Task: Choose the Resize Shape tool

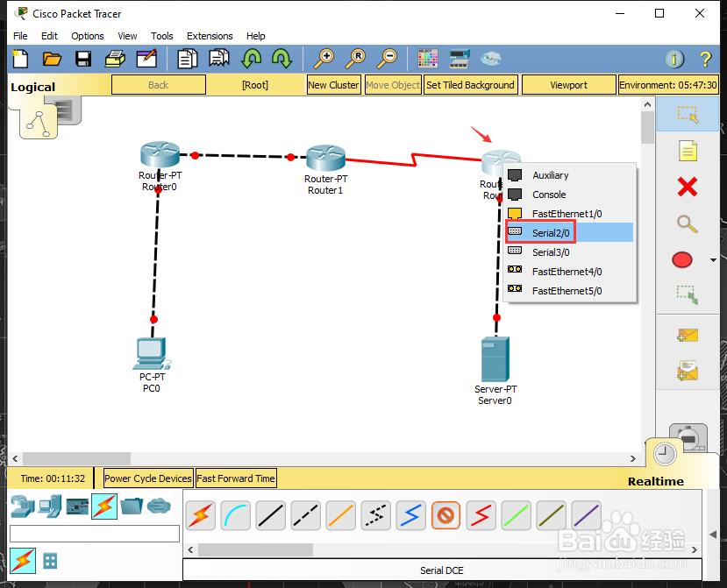Action: coord(688,295)
